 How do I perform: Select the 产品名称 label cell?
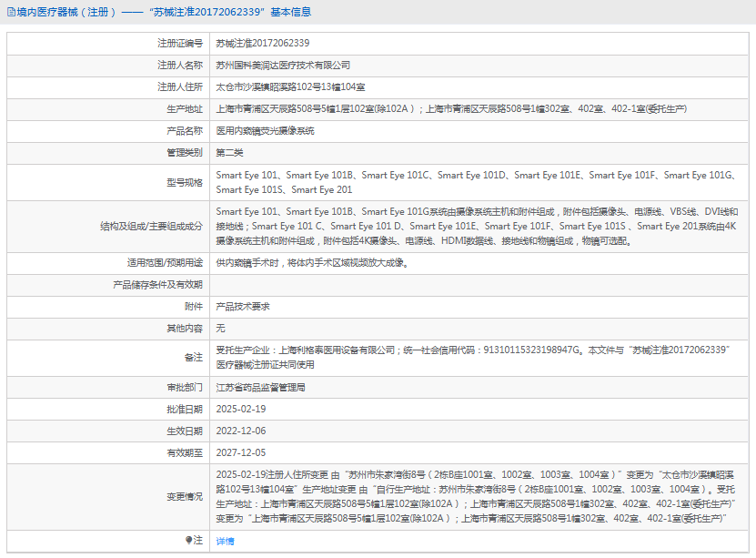click(108, 131)
